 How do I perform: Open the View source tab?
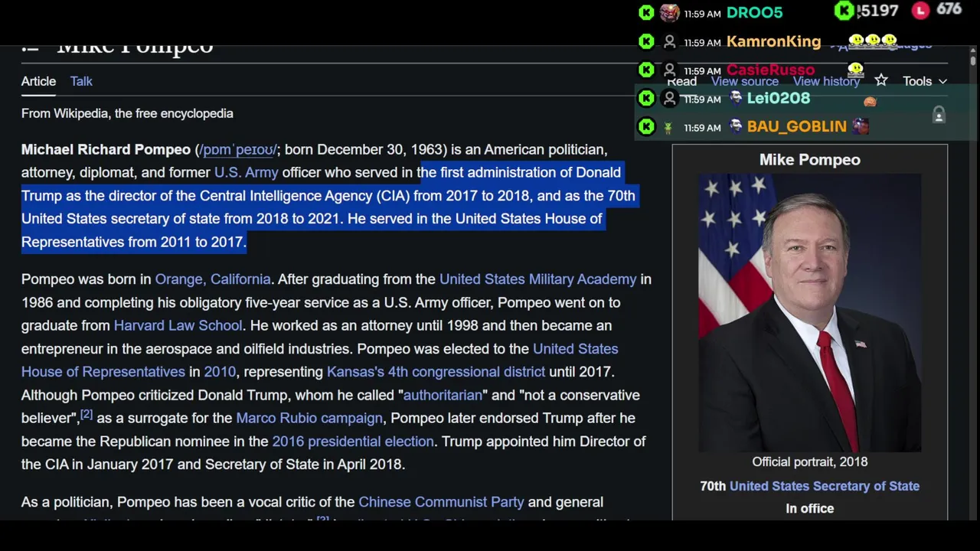coord(744,81)
